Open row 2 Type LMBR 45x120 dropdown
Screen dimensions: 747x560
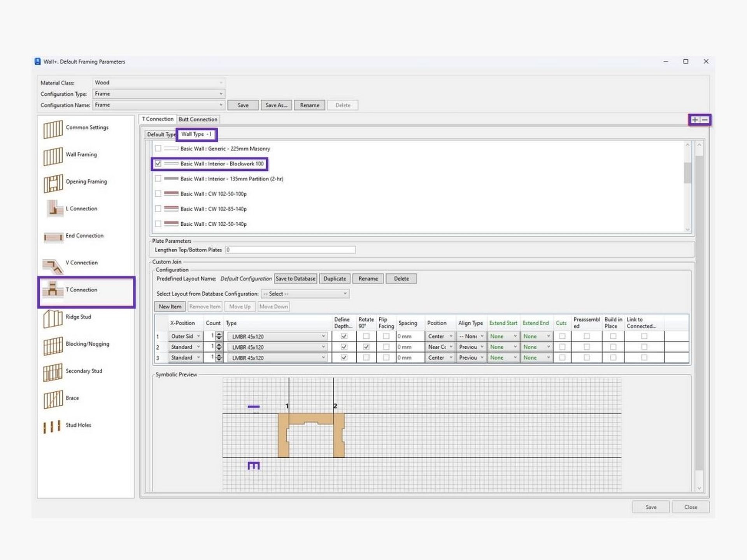278,347
